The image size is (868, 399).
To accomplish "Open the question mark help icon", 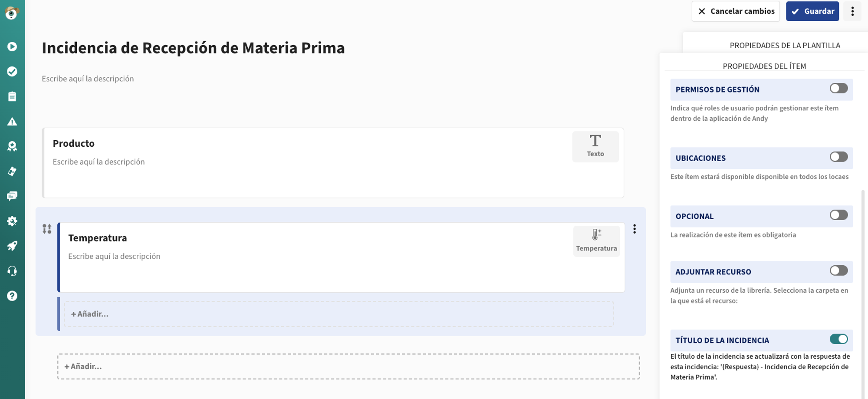I will coord(12,296).
